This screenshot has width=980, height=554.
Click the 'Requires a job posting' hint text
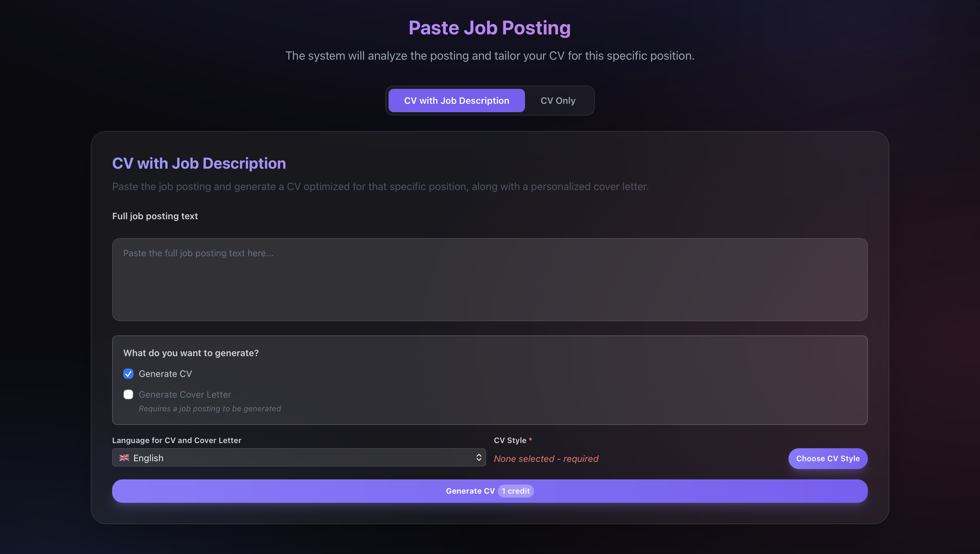coord(210,409)
